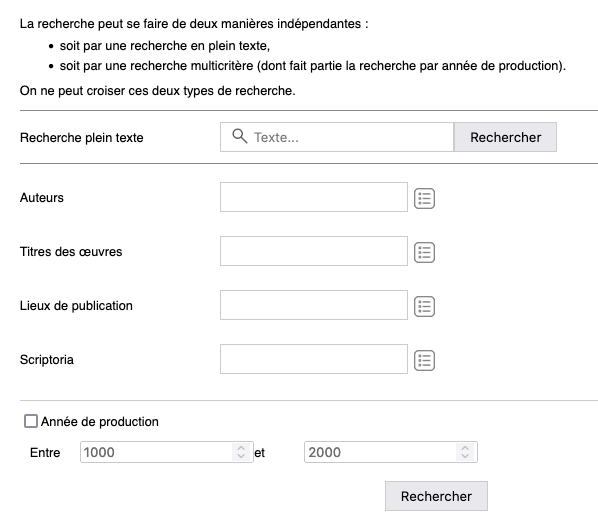Viewport: 598px width, 518px height.
Task: Decrease the end year 2000 with down arrow
Action: [x=465, y=456]
